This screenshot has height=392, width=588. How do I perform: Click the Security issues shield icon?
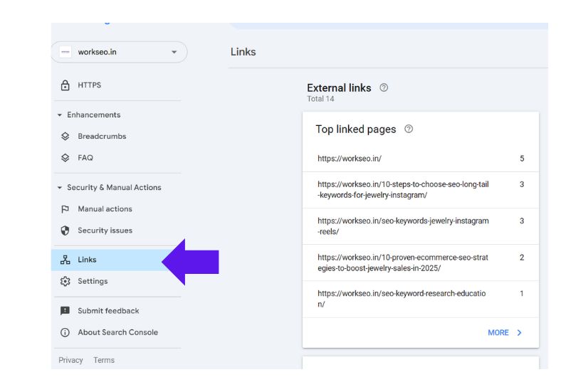(65, 231)
